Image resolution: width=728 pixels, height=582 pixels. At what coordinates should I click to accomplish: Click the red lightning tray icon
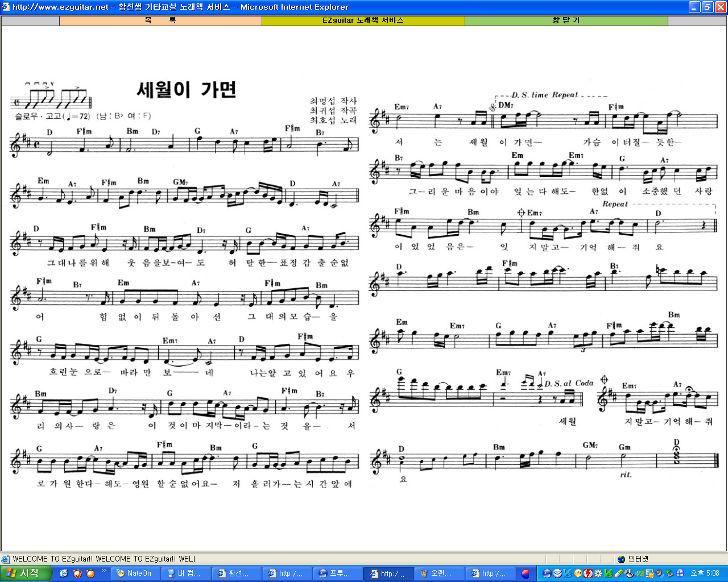588,573
